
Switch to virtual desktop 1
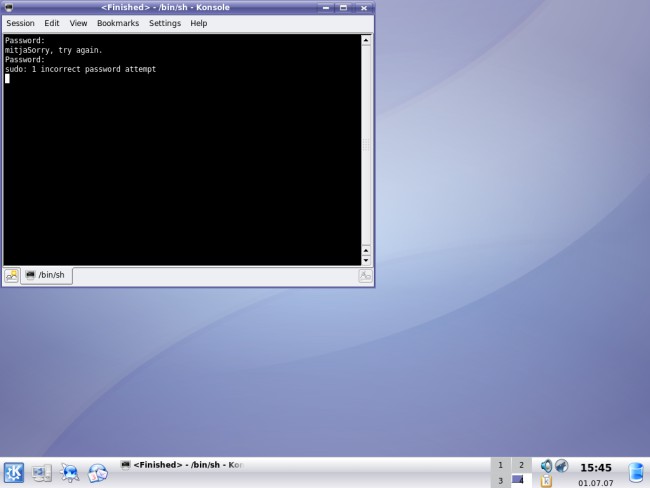pos(501,465)
